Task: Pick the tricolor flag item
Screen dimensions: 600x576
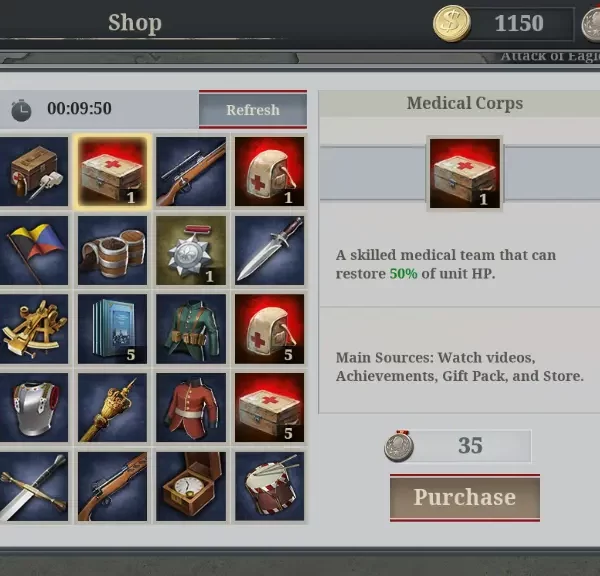Action: pyautogui.click(x=34, y=250)
